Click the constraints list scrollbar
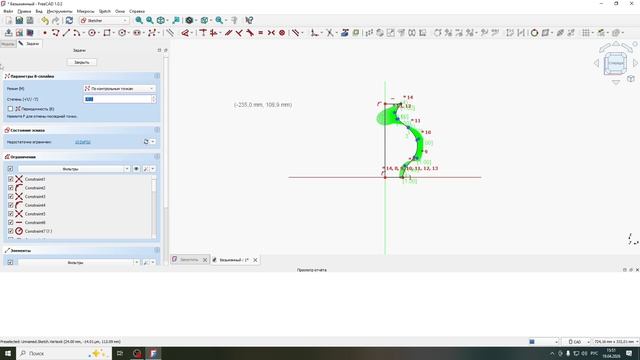640x360 pixels. pos(154,207)
